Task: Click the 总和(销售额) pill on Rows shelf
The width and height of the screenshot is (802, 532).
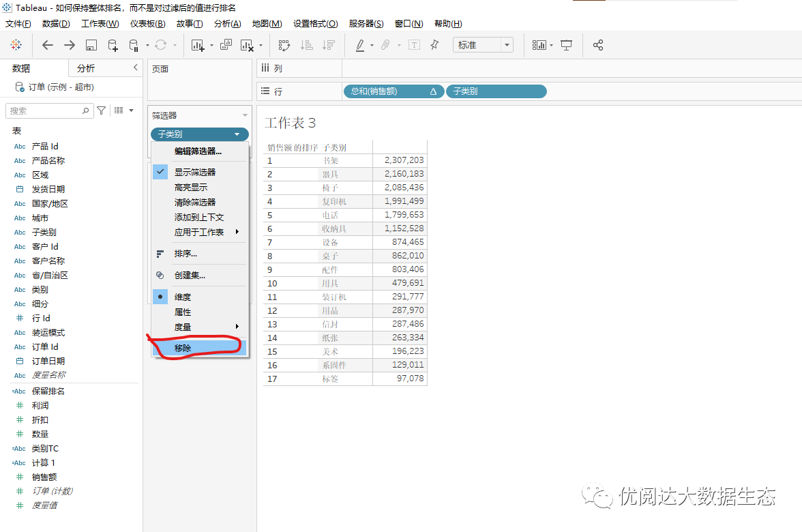Action: coord(393,91)
